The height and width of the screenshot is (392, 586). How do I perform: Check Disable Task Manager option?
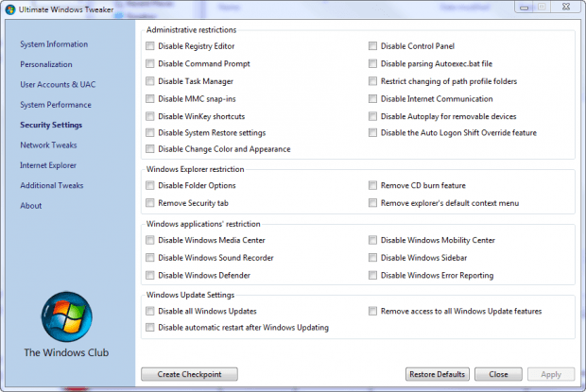(x=150, y=81)
